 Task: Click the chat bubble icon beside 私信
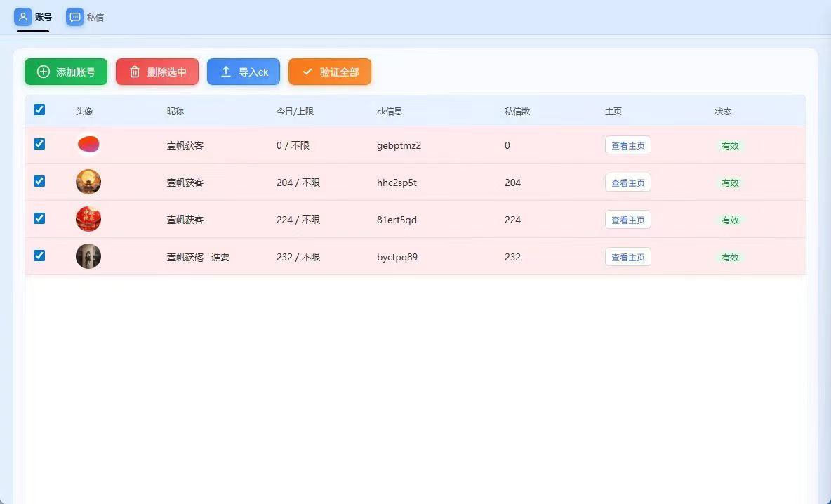(75, 17)
